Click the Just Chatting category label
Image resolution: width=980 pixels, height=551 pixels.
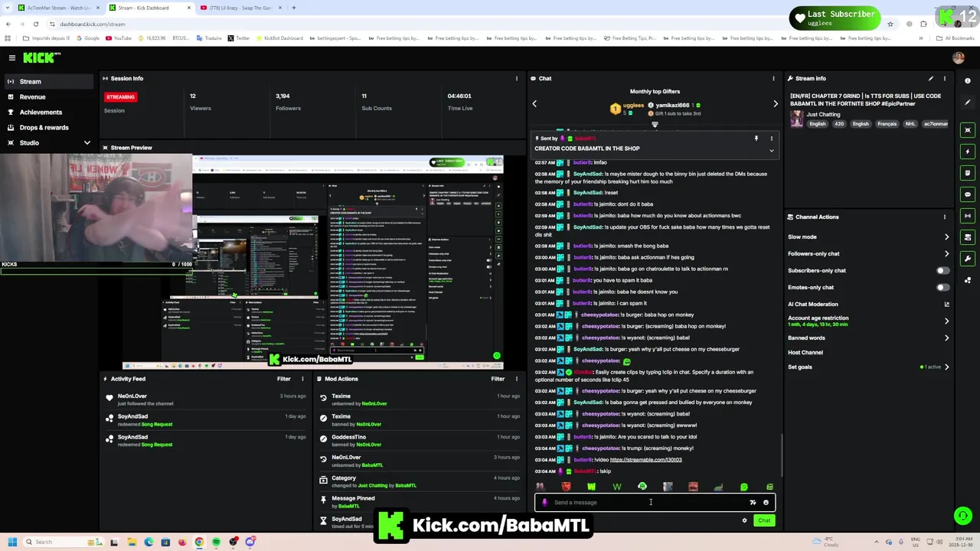pos(823,115)
